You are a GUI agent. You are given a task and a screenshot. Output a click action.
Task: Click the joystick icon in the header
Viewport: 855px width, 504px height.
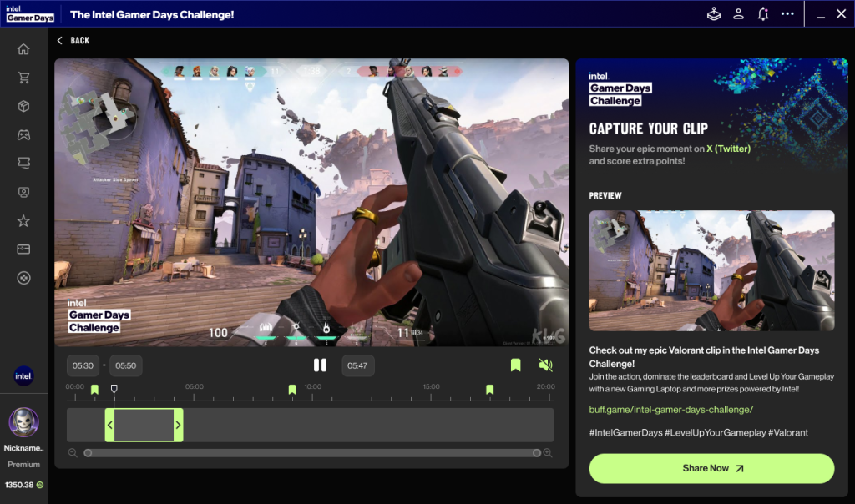(713, 14)
